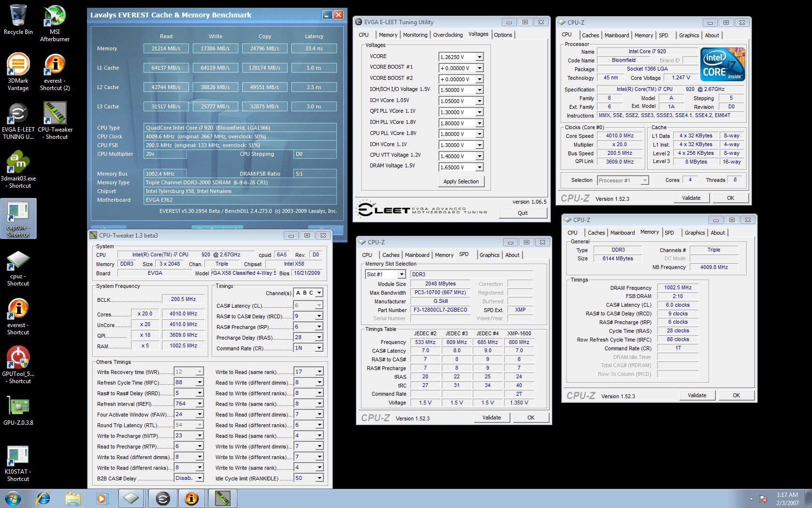812x508 pixels.
Task: Open the cpuz Shortcut desktop icon
Action: [x=18, y=268]
